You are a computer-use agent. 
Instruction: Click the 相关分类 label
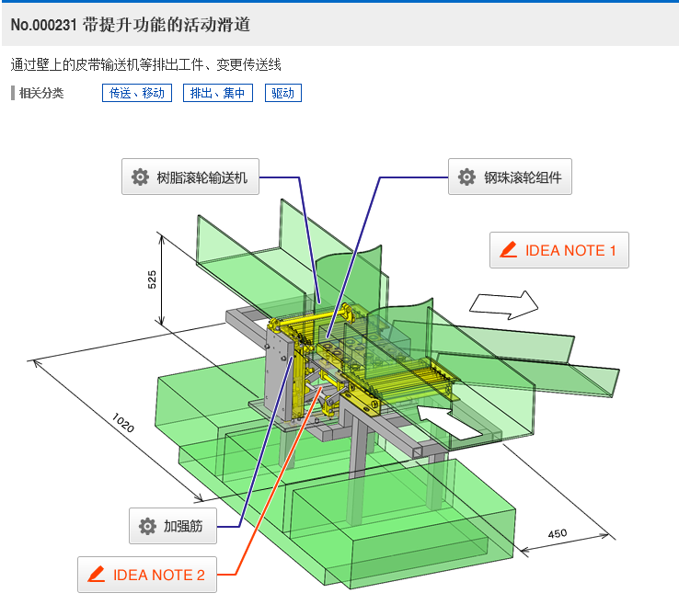[x=41, y=93]
